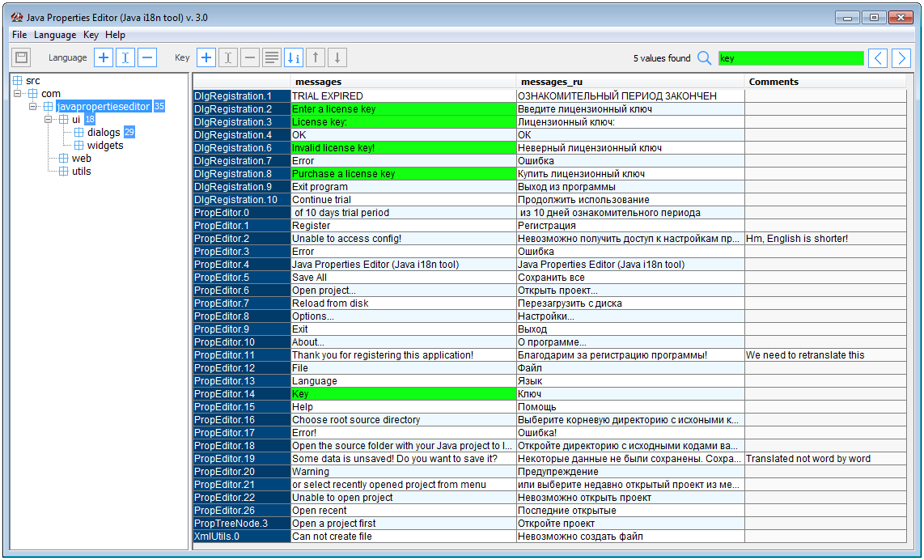
Task: Click the 'Exit program' cell
Action: [x=404, y=187]
